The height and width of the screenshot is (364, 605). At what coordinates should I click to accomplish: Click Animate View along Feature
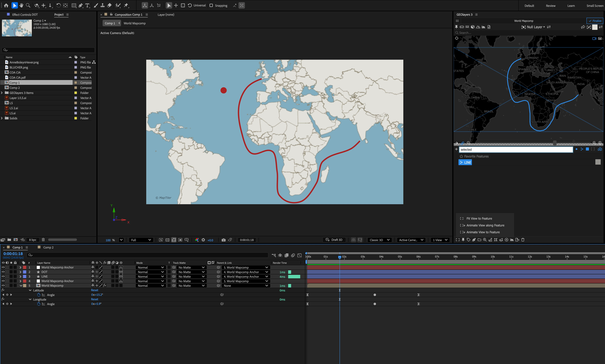pos(485,225)
